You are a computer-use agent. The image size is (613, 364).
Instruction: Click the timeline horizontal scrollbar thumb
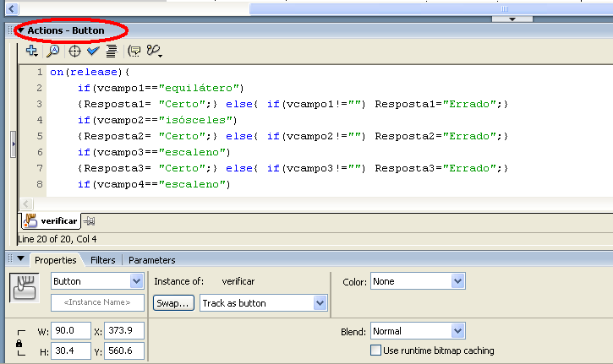click(431, 8)
